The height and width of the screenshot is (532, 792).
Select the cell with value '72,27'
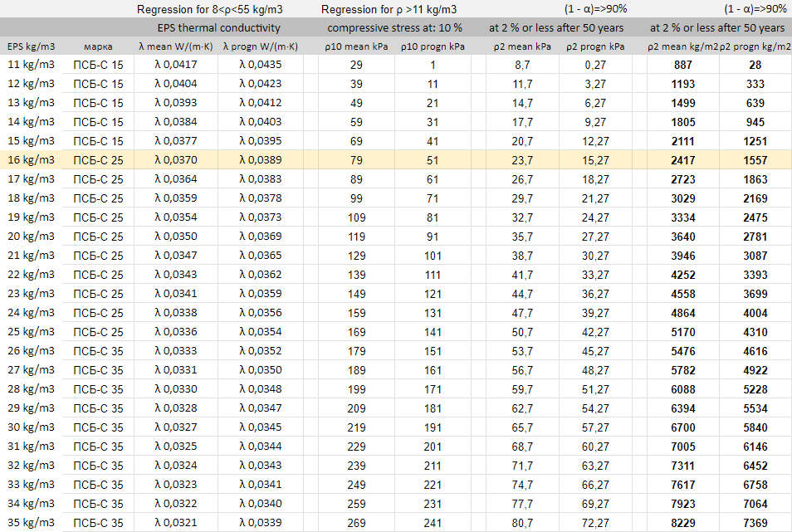coord(595,523)
